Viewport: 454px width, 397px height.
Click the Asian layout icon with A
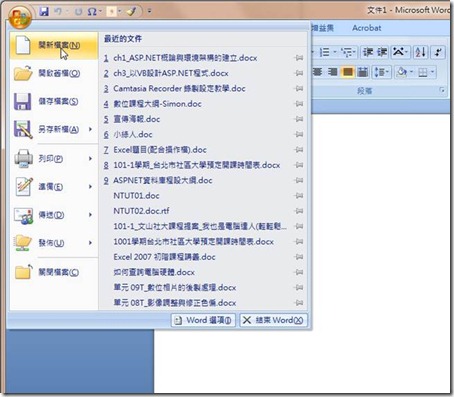399,52
